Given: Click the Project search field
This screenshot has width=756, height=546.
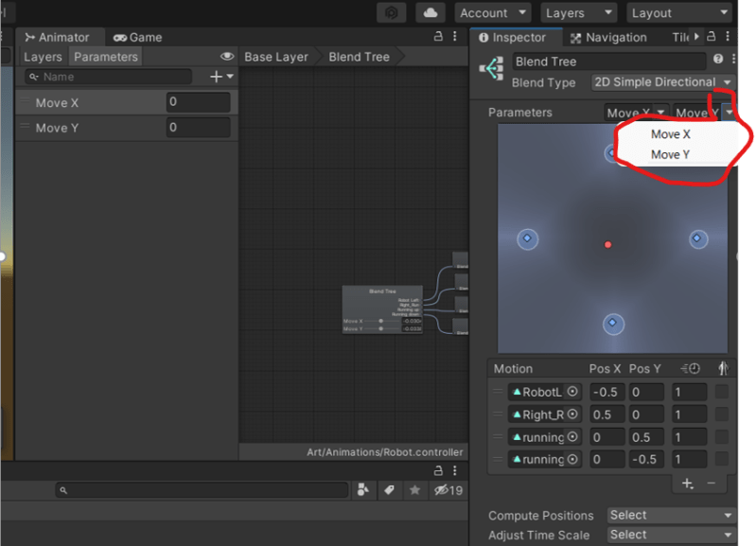Looking at the screenshot, I should point(202,490).
